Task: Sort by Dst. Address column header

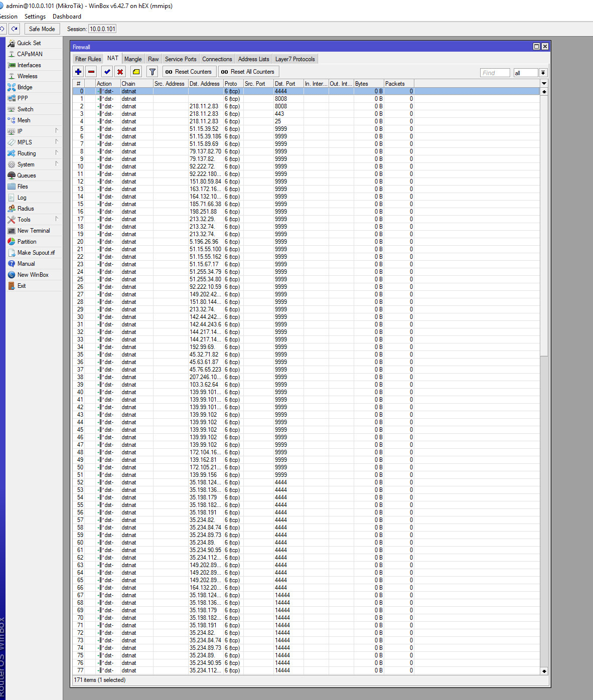Action: pyautogui.click(x=206, y=84)
